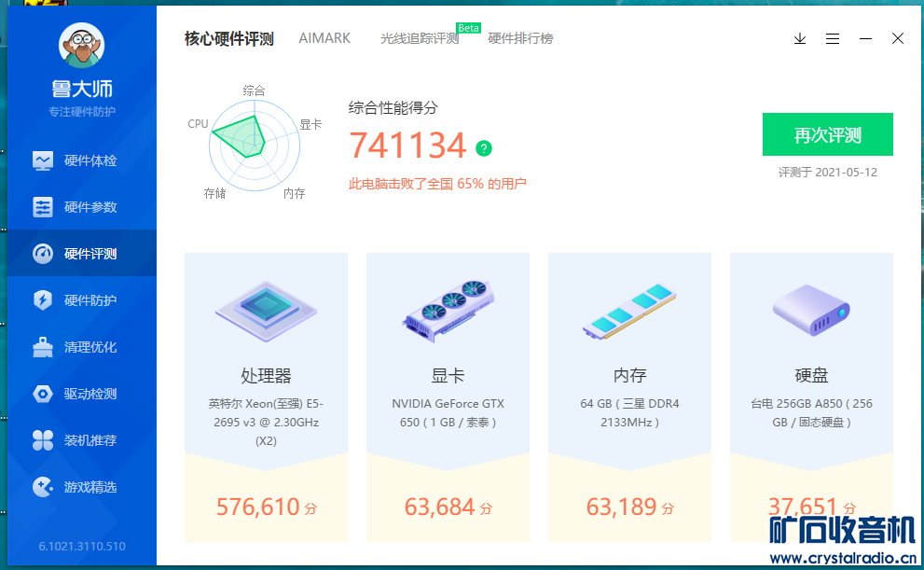Minimize the Lu Dashi window
Image resolution: width=924 pixels, height=570 pixels.
click(865, 39)
